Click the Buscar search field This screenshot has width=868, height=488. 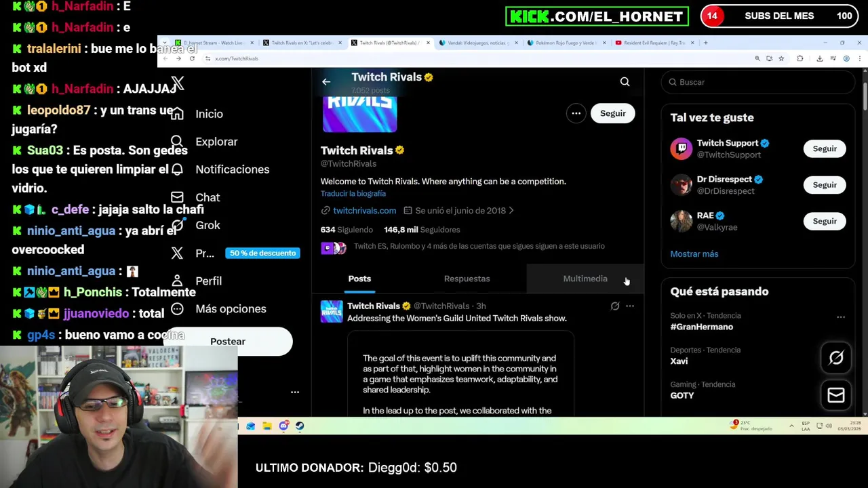pos(757,82)
